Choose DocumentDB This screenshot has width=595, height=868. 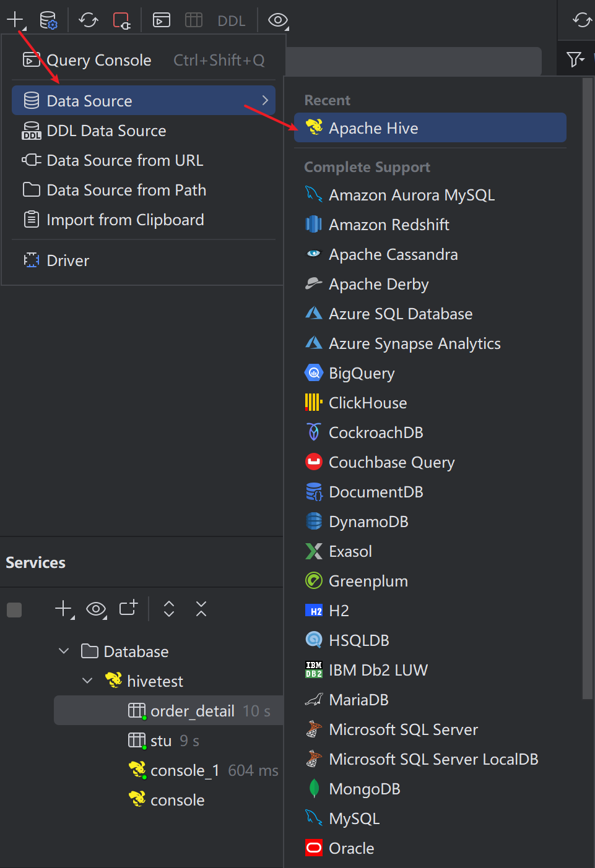(x=430, y=492)
